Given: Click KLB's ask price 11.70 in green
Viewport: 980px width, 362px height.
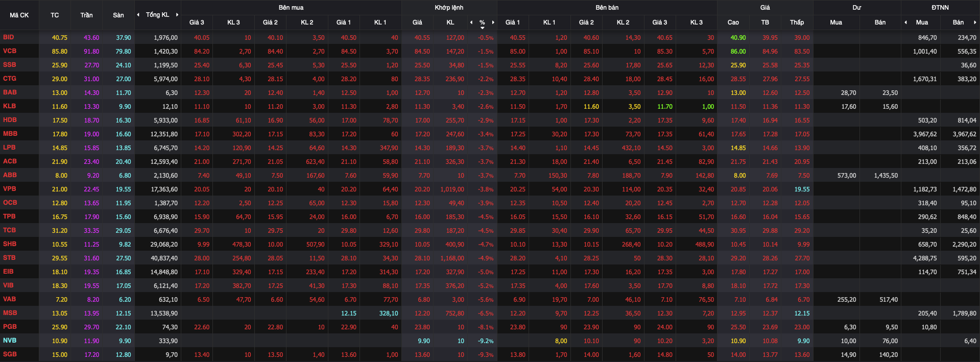Looking at the screenshot, I should (x=665, y=107).
